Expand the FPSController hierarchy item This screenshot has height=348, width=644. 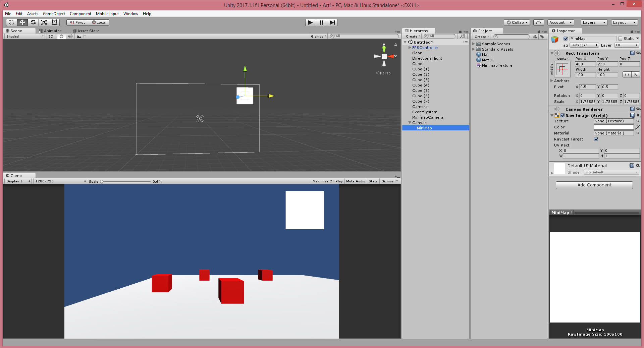pos(410,48)
